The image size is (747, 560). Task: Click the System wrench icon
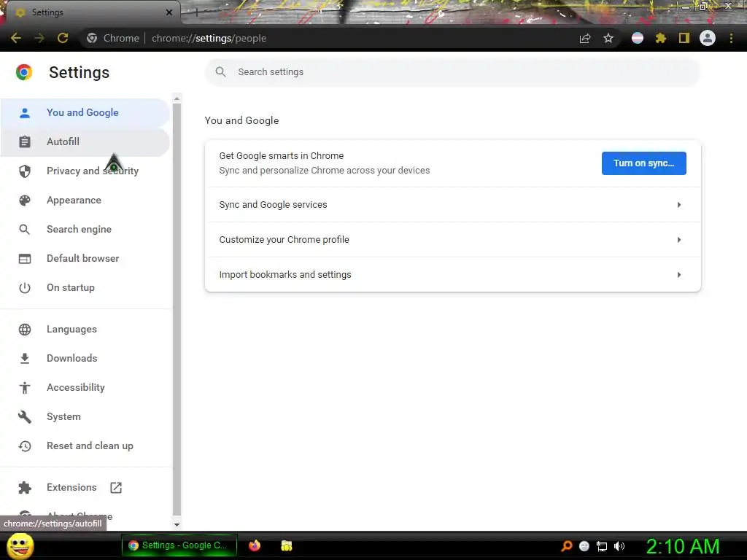pos(25,416)
